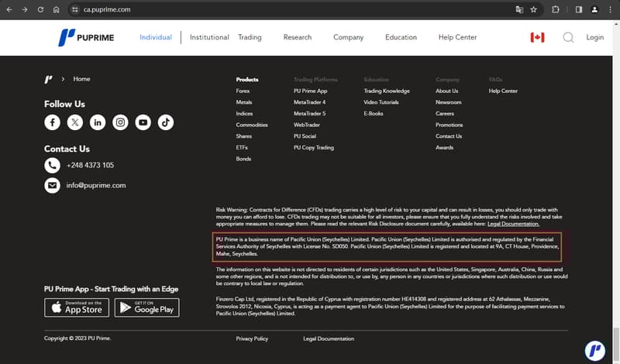Image resolution: width=620 pixels, height=364 pixels.
Task: Open browser extensions puzzle icon
Action: (556, 9)
